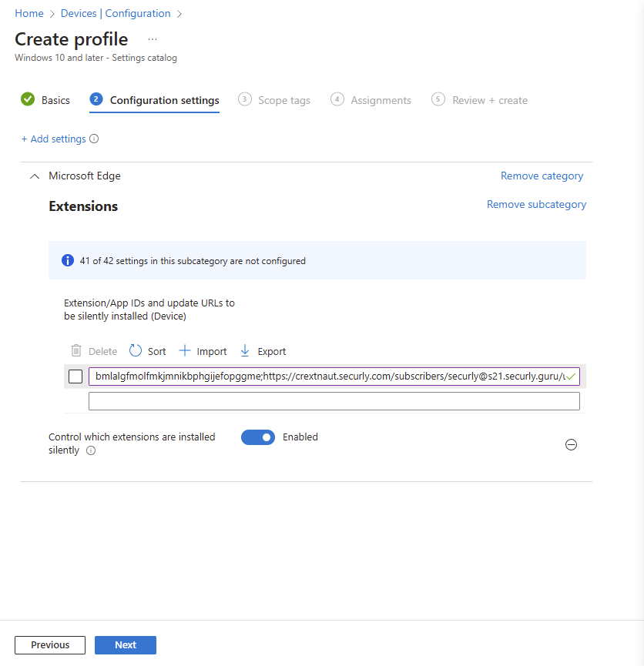Toggle off the Enabled switch
The height and width of the screenshot is (666, 644).
258,437
